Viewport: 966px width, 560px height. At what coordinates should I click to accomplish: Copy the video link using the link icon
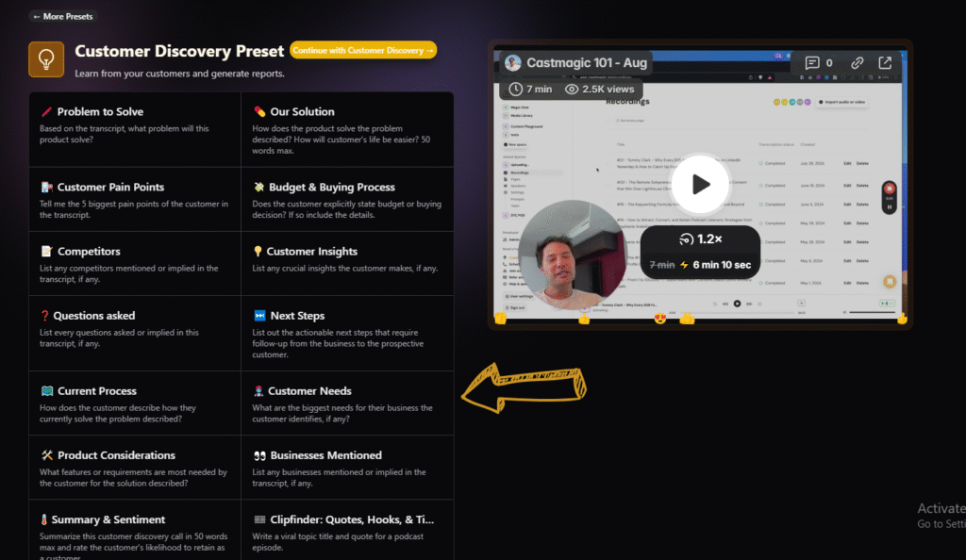pos(856,62)
